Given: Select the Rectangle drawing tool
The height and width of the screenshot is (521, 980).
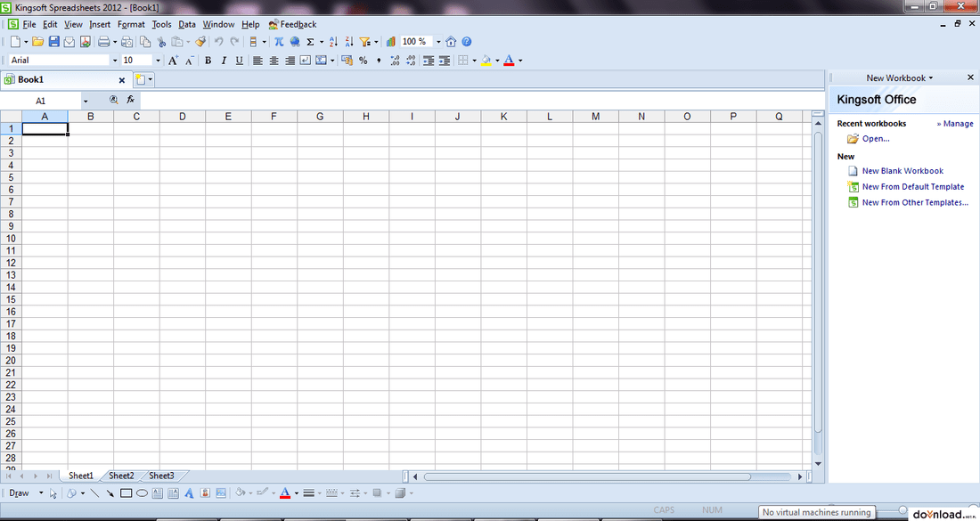Looking at the screenshot, I should click(126, 493).
